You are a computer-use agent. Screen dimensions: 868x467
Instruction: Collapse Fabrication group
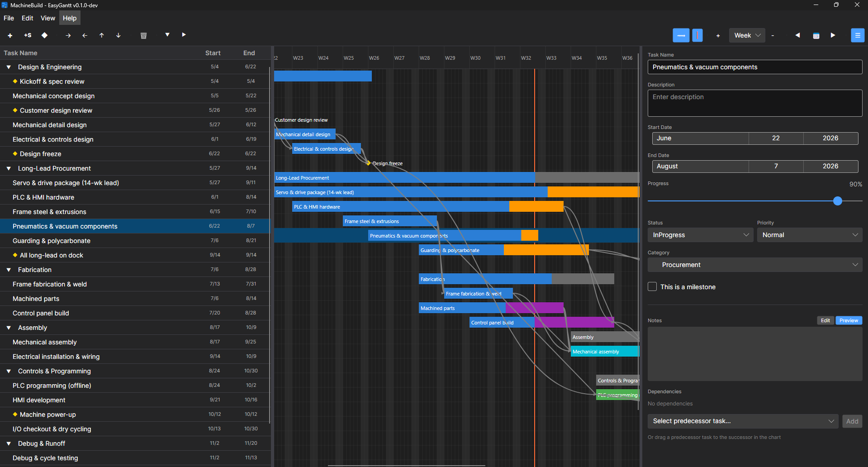pos(9,270)
